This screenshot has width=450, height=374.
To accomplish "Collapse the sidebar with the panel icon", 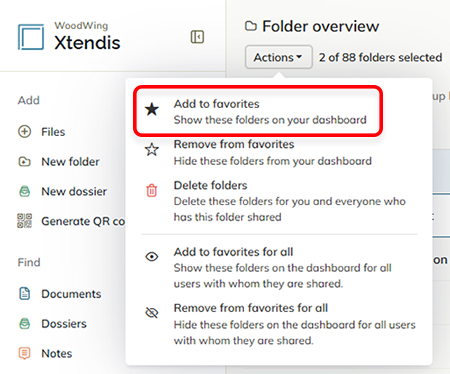I will [197, 37].
